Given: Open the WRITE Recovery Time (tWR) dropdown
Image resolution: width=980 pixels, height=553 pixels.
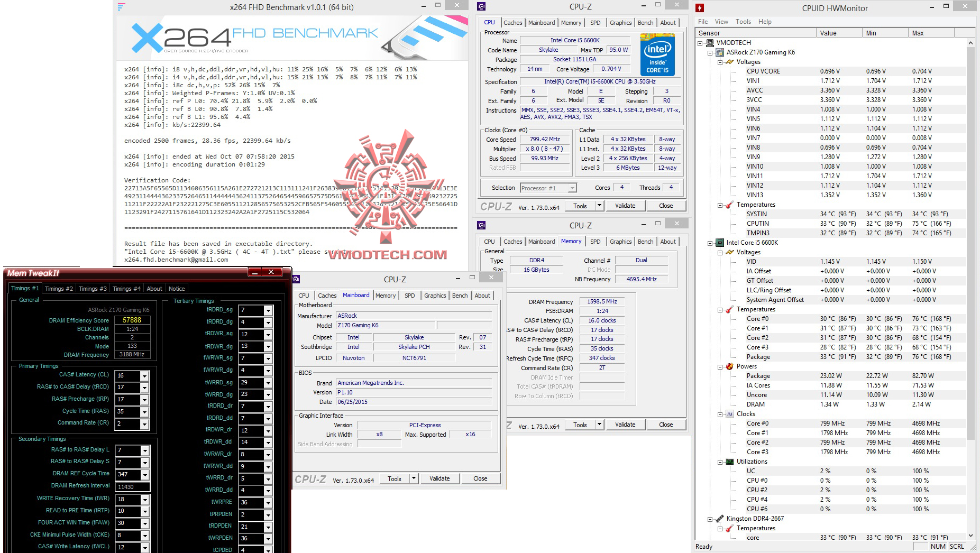Looking at the screenshot, I should coord(144,499).
